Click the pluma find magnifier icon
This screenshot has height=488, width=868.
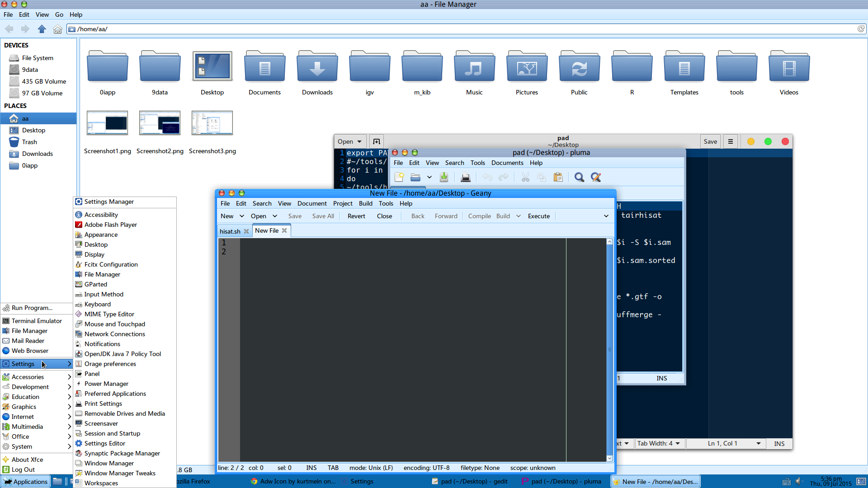pyautogui.click(x=579, y=177)
